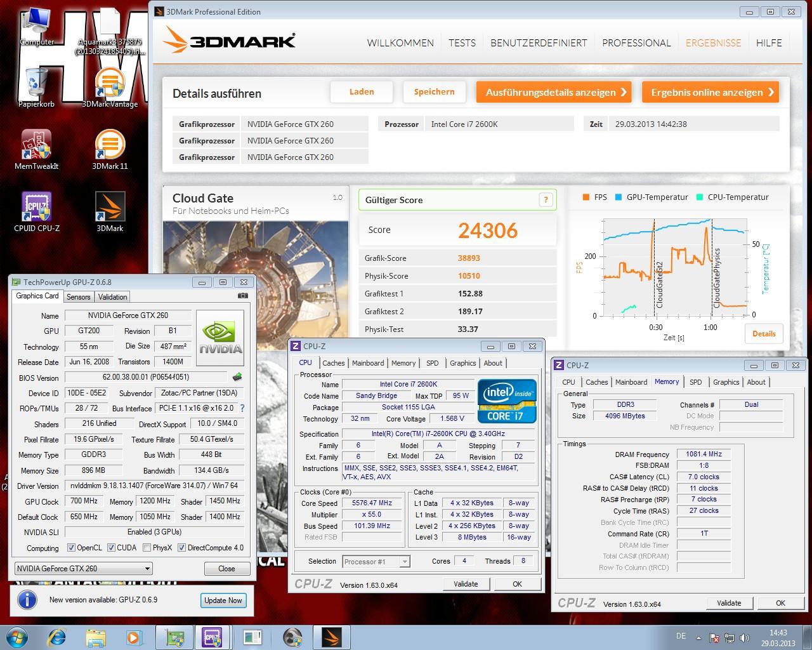Switch to GPU-Z Sensors tab
This screenshot has width=812, height=650.
[x=79, y=296]
